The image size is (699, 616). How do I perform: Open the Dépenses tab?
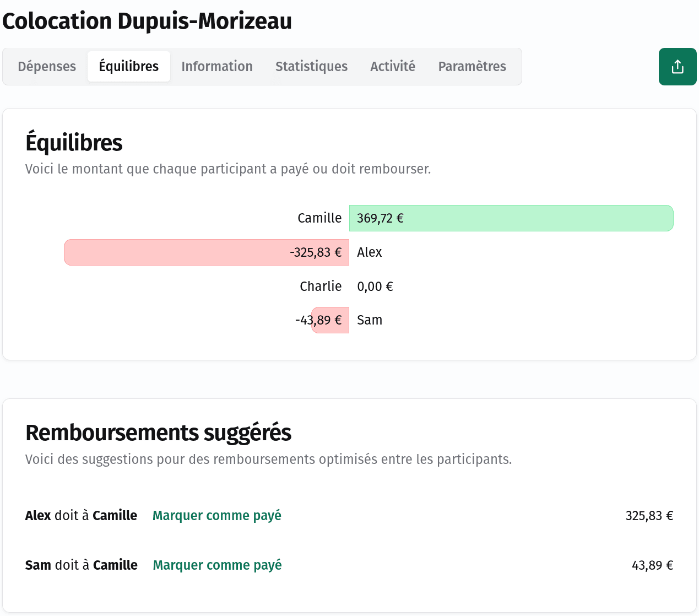coord(47,67)
